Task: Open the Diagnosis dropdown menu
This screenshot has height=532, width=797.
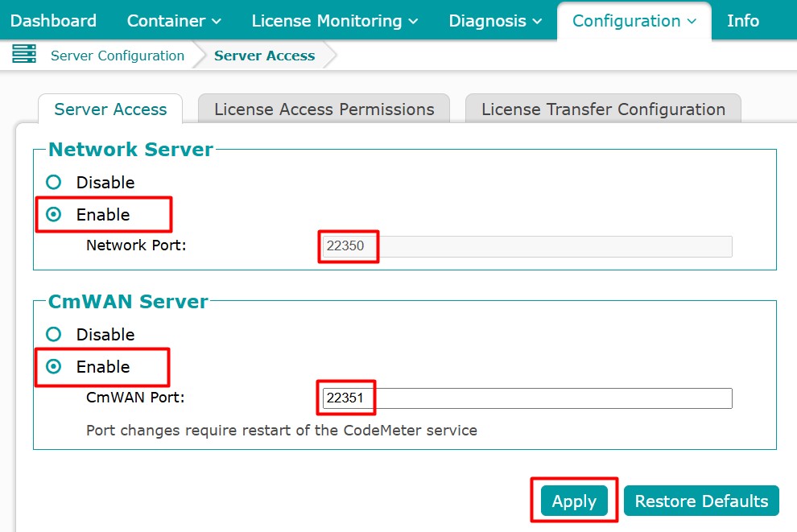Action: [x=495, y=21]
